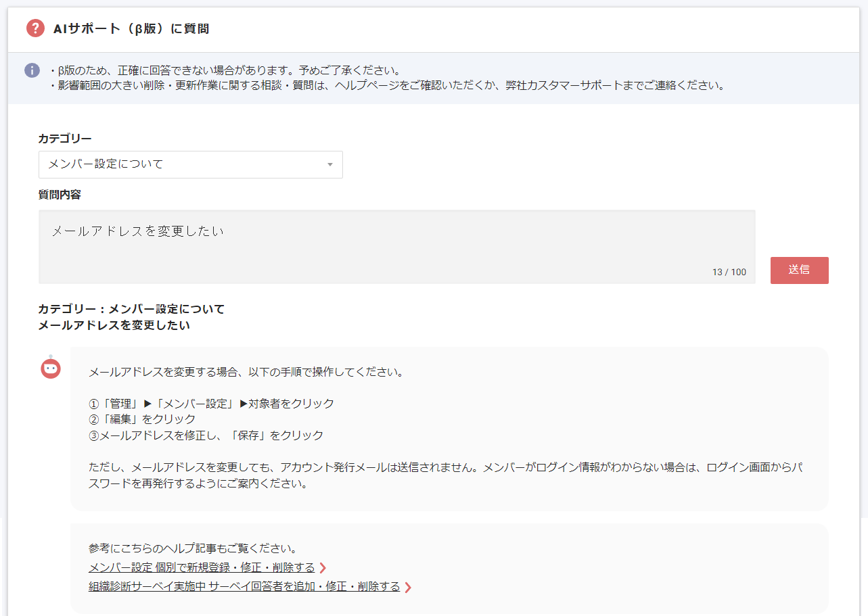Click the カテゴリー：メンバー設定について heading
Image resolution: width=868 pixels, height=616 pixels.
pyautogui.click(x=131, y=309)
